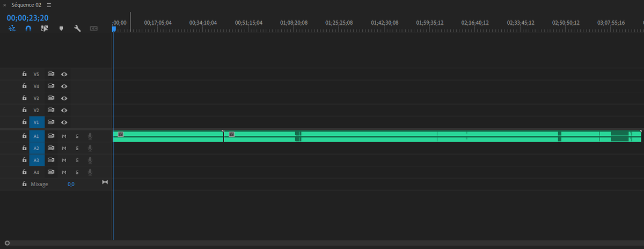Enable voice-over record on track A2
644x249 pixels.
pos(90,148)
